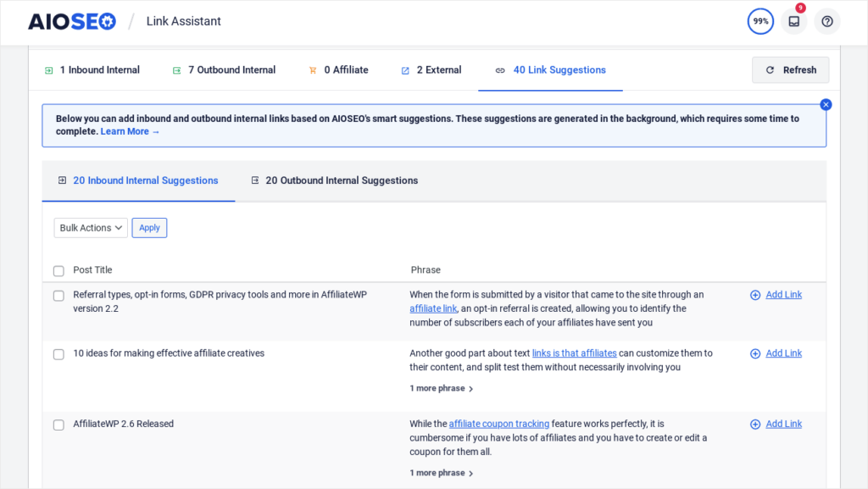Viewport: 868px width, 489px height.
Task: Click the Post Title column header
Action: 92,270
